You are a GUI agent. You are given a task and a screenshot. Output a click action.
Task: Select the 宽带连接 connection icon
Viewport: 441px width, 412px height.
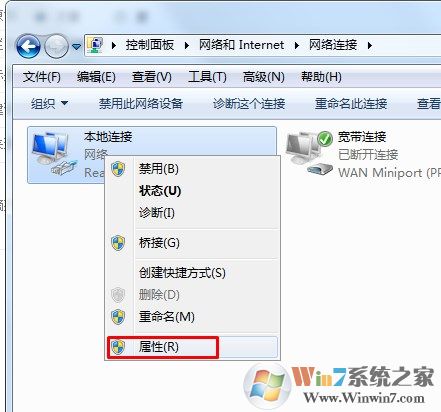coord(310,153)
